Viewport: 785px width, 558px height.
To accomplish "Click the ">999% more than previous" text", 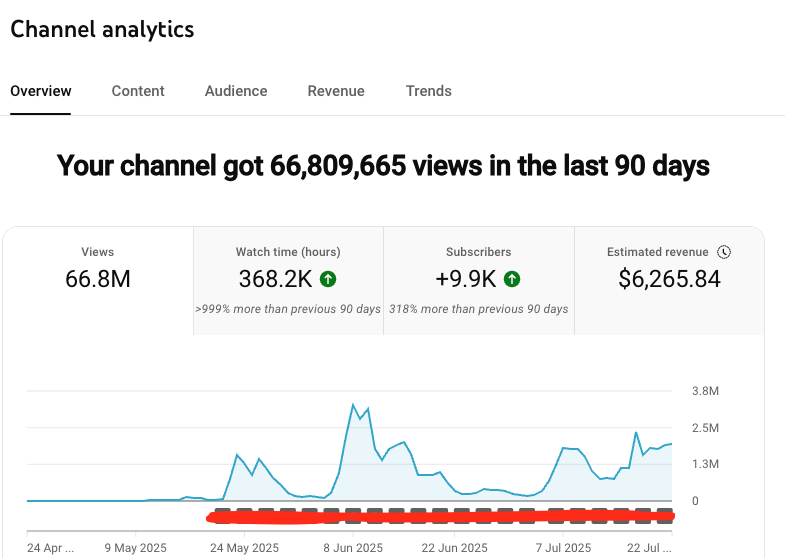I will coord(288,309).
